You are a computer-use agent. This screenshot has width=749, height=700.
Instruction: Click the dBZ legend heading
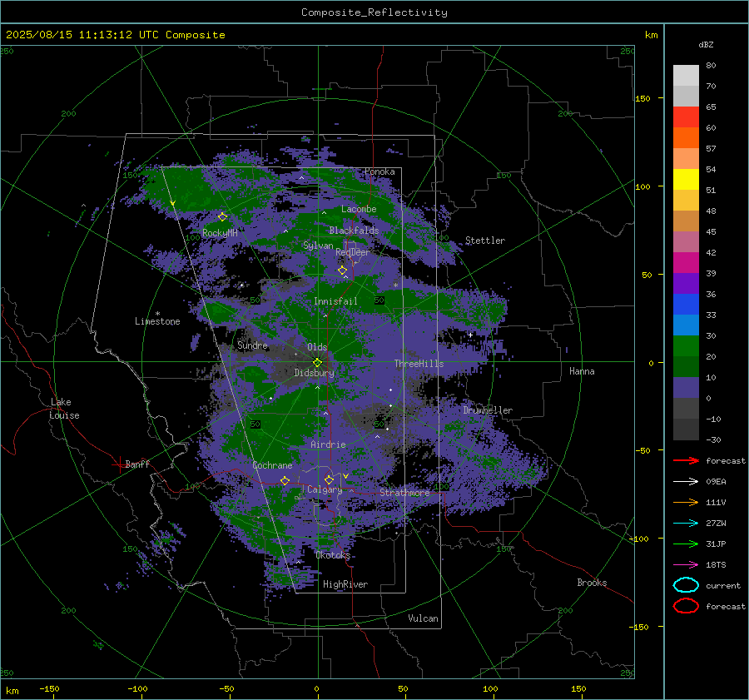(x=706, y=45)
